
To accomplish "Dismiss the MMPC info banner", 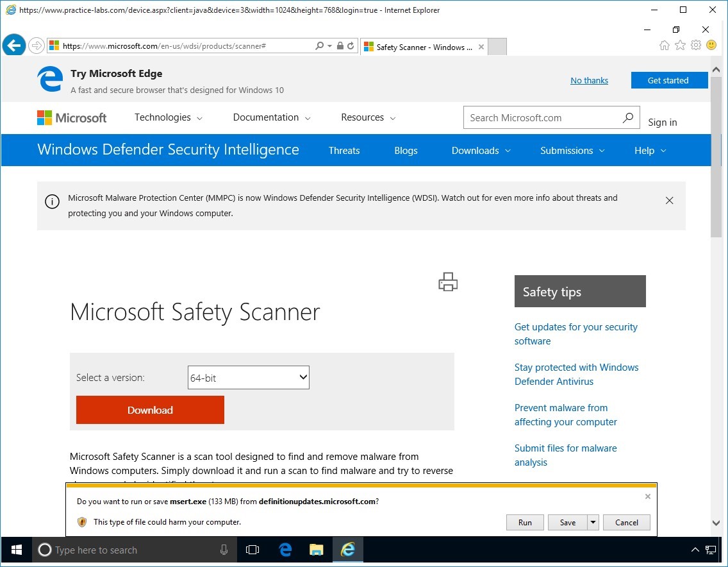I will tap(669, 201).
